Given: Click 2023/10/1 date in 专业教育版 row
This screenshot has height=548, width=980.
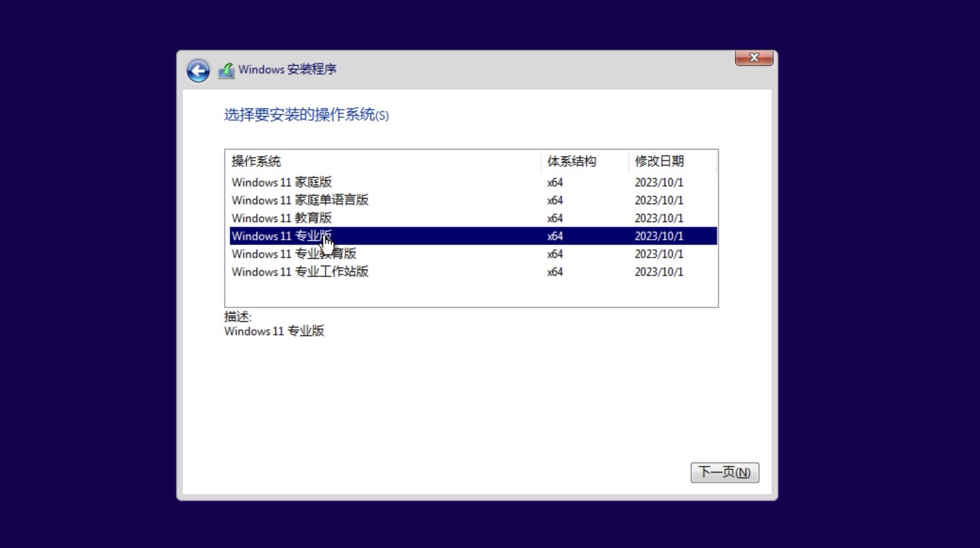Looking at the screenshot, I should tap(659, 254).
